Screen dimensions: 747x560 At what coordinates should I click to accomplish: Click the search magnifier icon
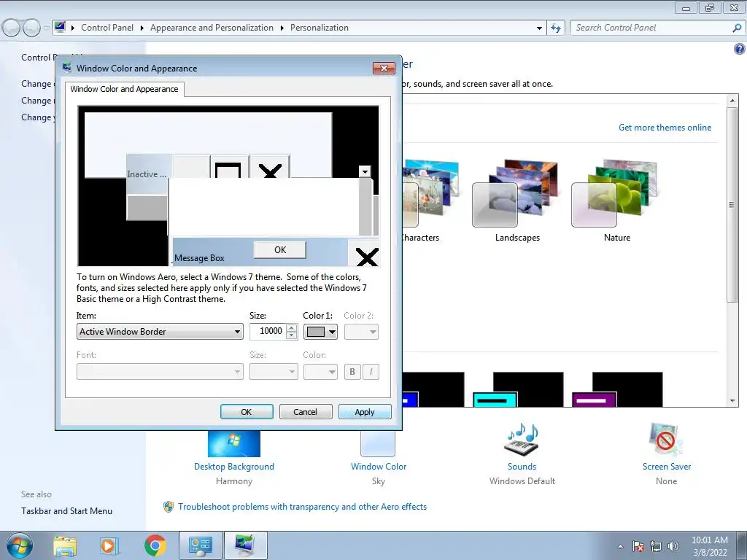737,28
